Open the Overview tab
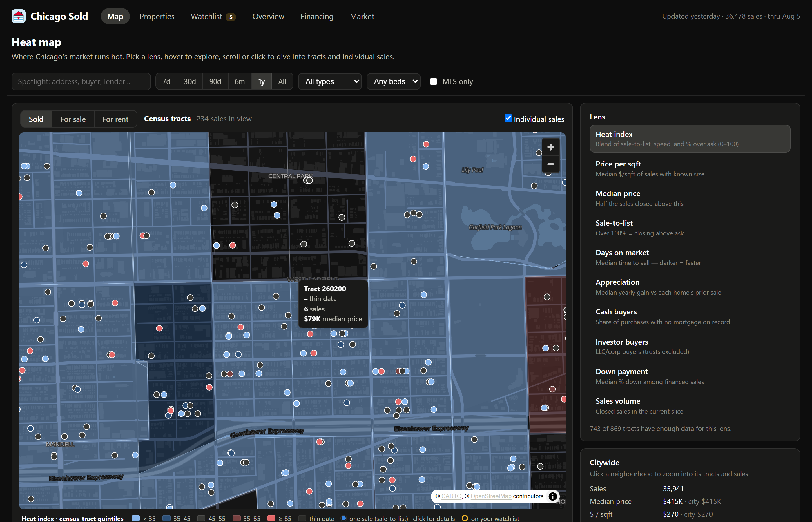The width and height of the screenshot is (812, 522). [x=268, y=16]
